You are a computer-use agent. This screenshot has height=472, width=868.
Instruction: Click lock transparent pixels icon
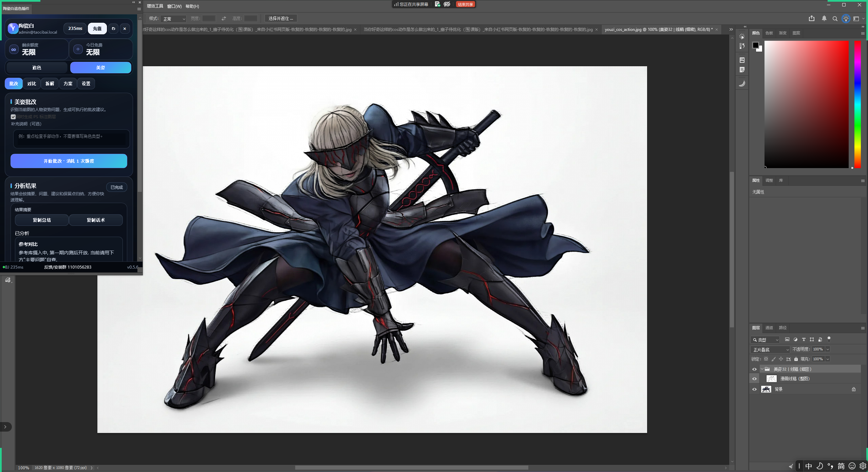(x=766, y=359)
